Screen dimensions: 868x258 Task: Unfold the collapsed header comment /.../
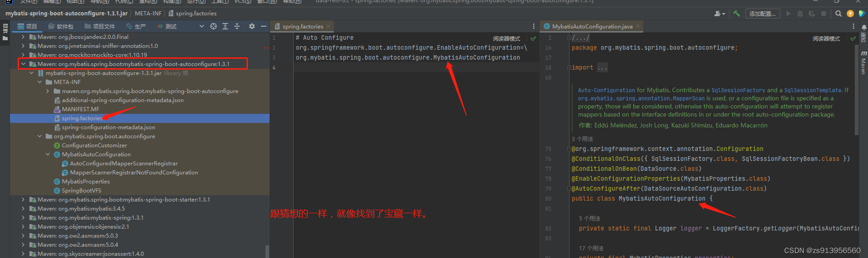pyautogui.click(x=569, y=38)
